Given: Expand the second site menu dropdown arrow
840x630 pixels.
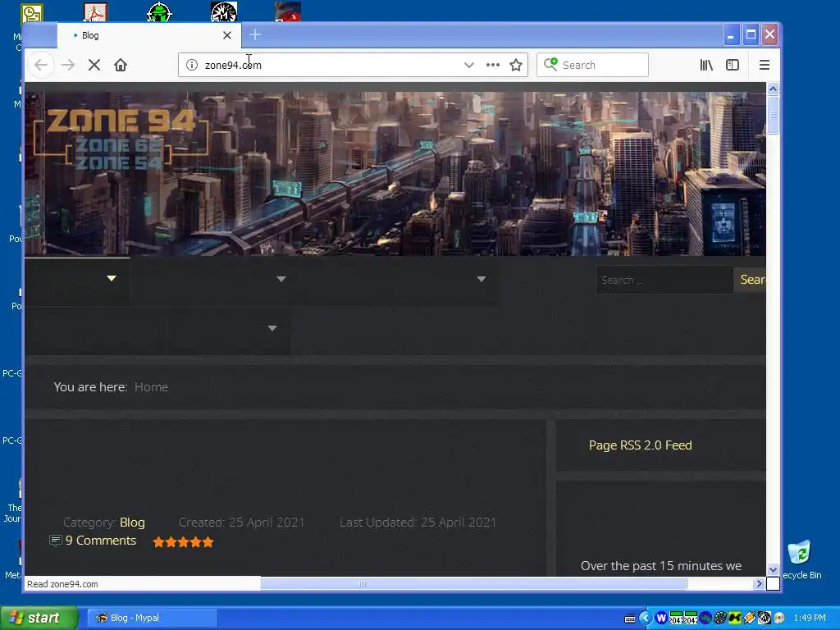Looking at the screenshot, I should (281, 279).
